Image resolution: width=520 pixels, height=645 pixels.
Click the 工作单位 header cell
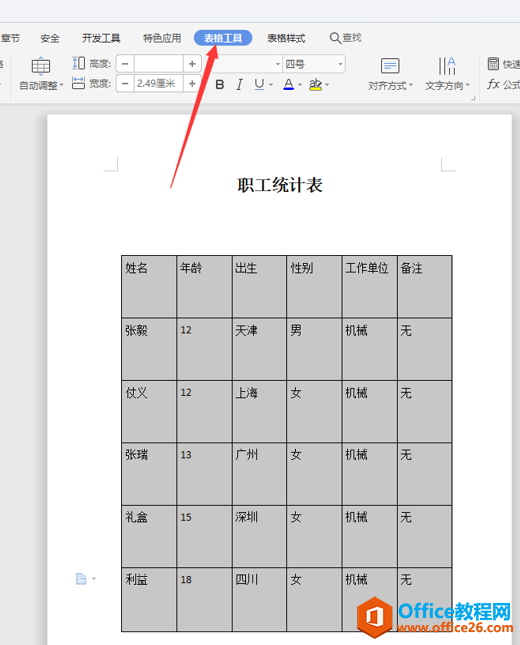[369, 286]
